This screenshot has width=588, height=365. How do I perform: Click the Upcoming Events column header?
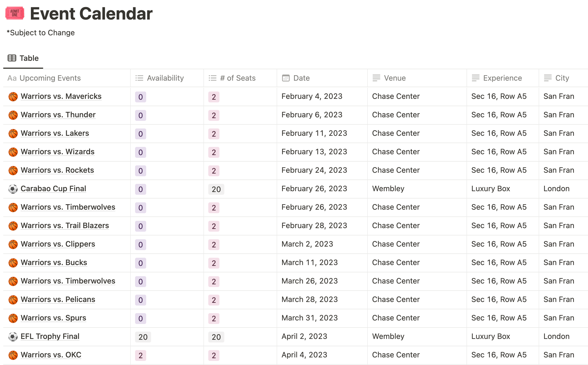67,78
